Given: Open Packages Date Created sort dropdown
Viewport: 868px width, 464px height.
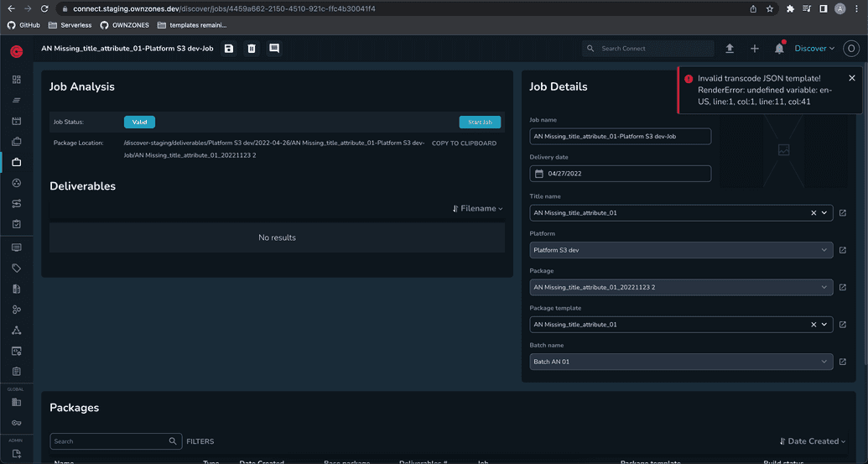Looking at the screenshot, I should [x=813, y=441].
